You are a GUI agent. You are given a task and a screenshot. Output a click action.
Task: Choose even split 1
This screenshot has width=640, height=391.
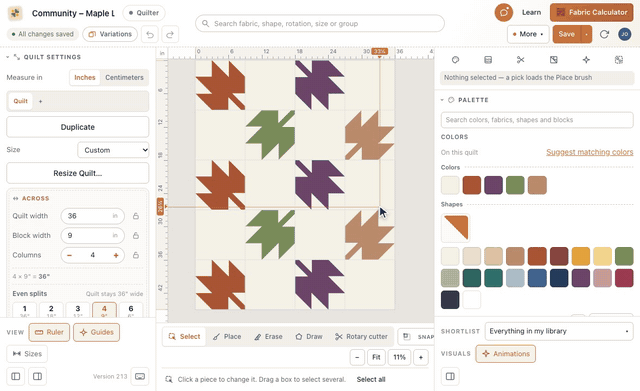[24, 311]
